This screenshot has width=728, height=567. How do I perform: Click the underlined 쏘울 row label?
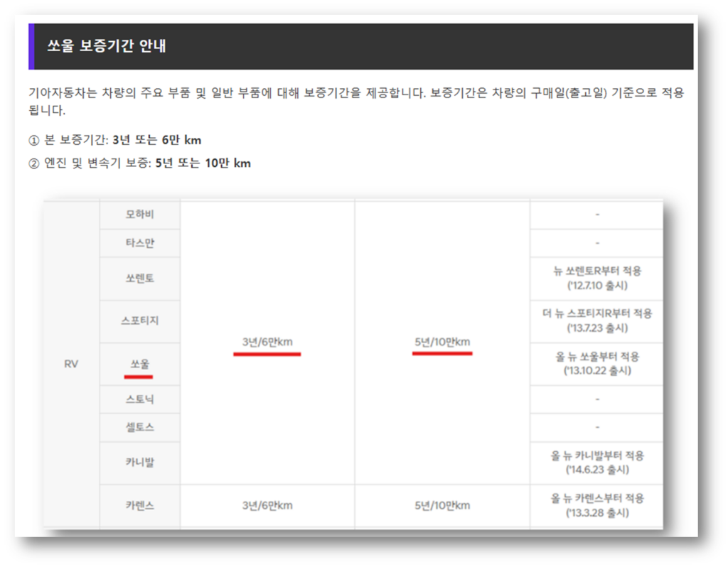[x=140, y=364]
